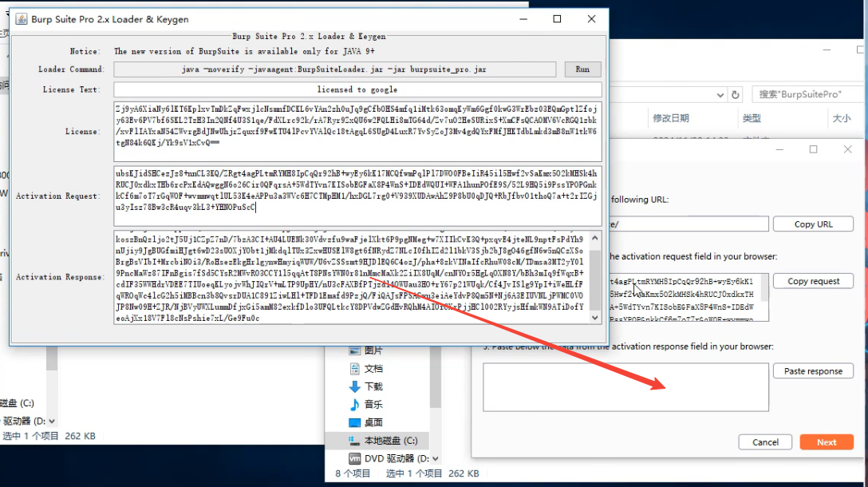
Task: Click the orange Next button
Action: click(x=827, y=442)
